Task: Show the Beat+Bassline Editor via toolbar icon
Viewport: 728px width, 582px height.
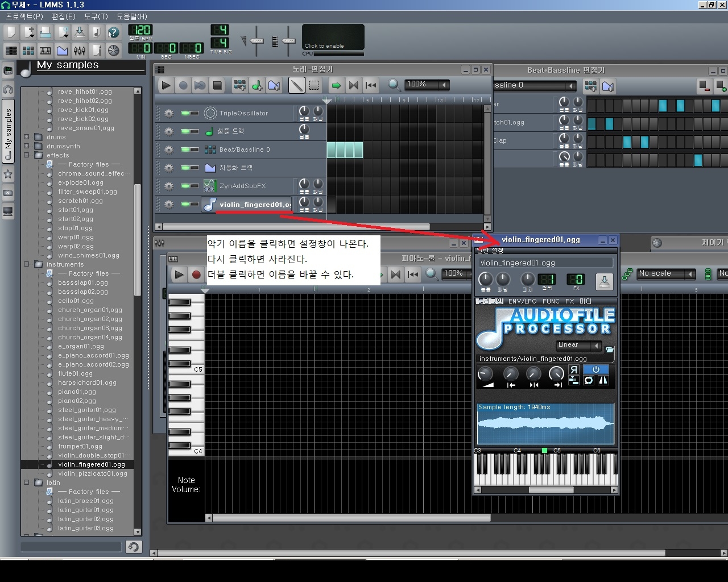Action: click(28, 51)
